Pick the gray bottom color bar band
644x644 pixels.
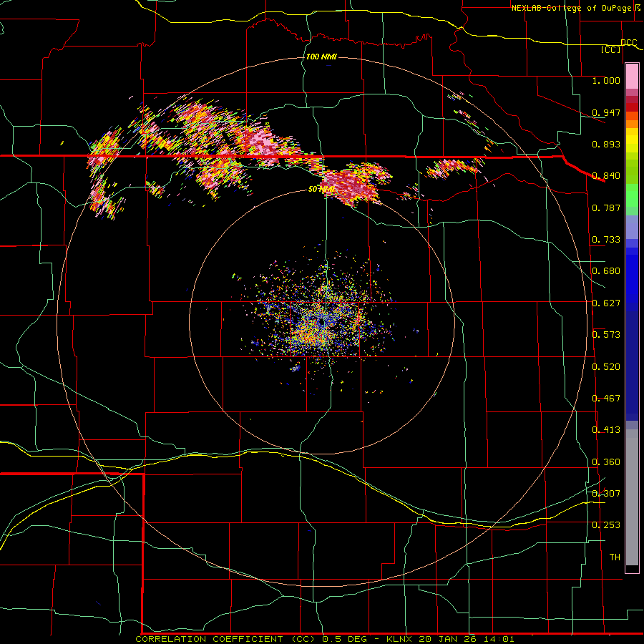[632, 497]
